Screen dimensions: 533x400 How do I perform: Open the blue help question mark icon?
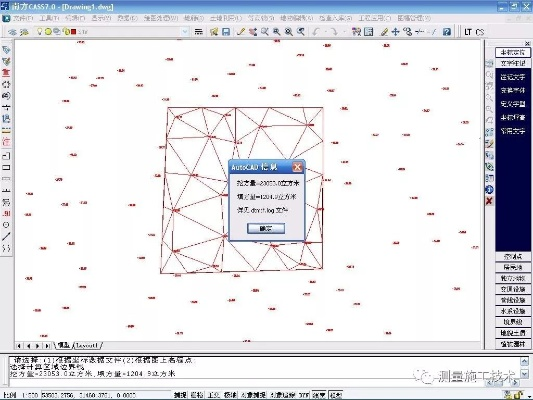447,32
